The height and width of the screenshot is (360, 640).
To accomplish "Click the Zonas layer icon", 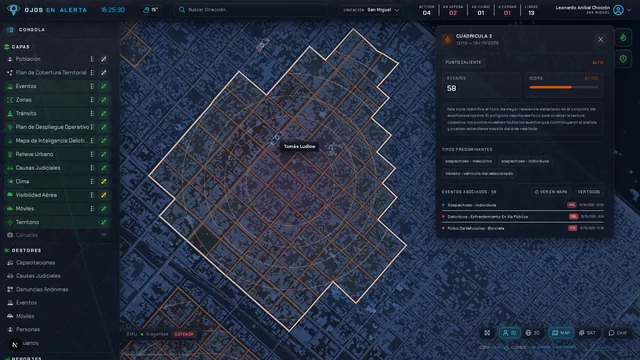I will [x=10, y=100].
